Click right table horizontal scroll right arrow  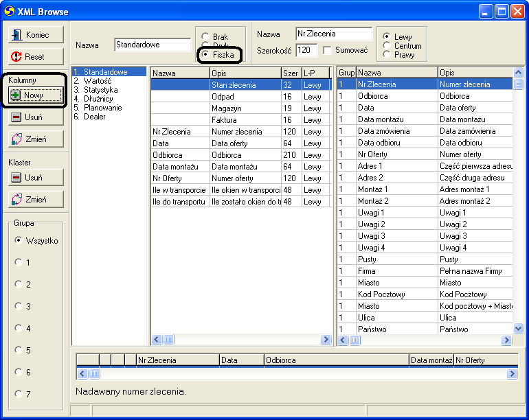click(506, 340)
